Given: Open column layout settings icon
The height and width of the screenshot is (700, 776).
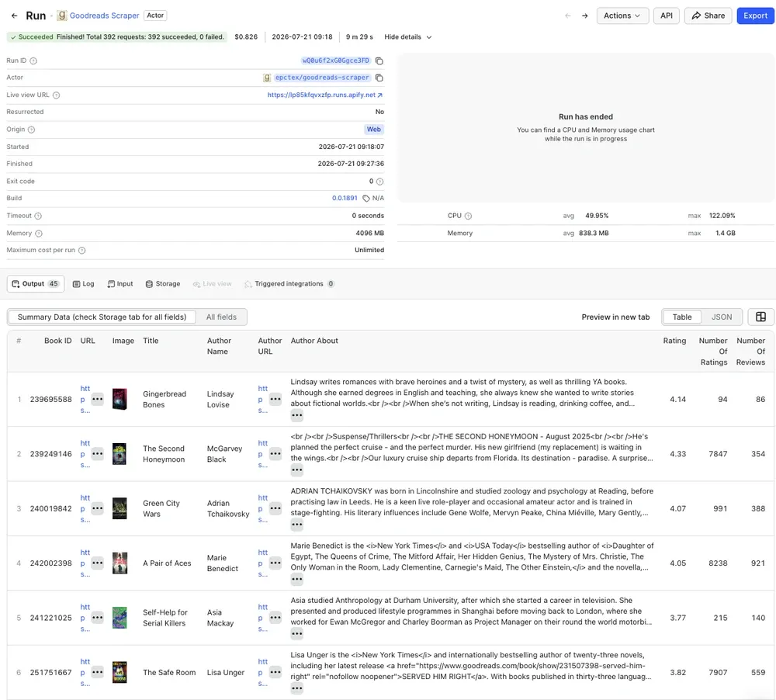Looking at the screenshot, I should point(760,317).
